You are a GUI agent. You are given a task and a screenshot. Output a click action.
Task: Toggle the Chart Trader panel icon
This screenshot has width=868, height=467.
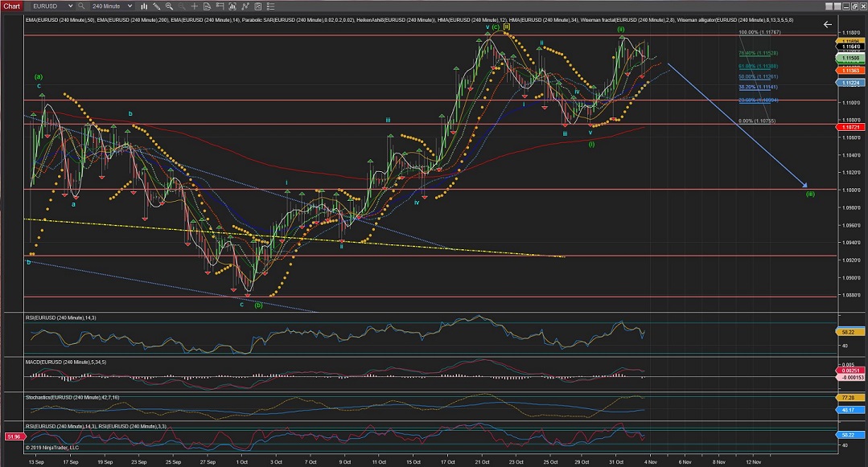click(220, 6)
